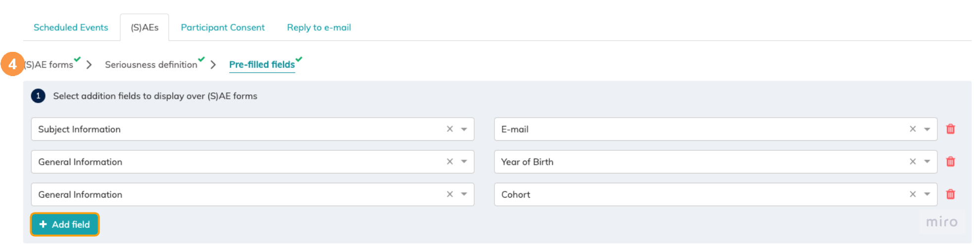Clear the Year of Birth selection
Image resolution: width=980 pixels, height=249 pixels.
coord(913,162)
